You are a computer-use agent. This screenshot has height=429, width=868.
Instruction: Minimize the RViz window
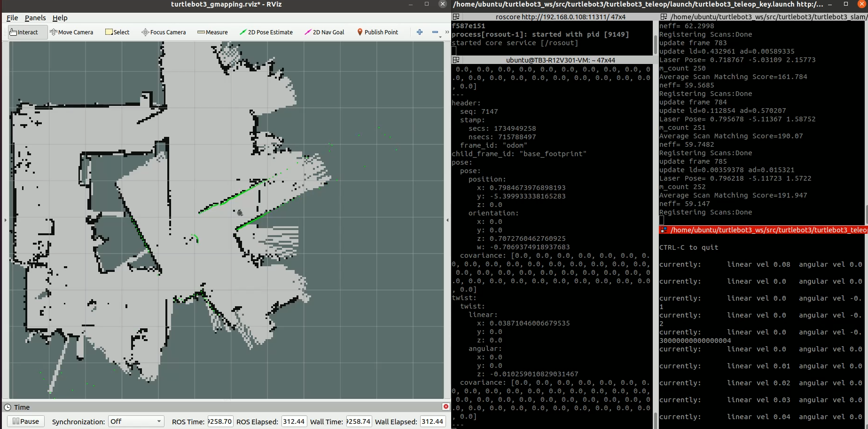pos(411,4)
